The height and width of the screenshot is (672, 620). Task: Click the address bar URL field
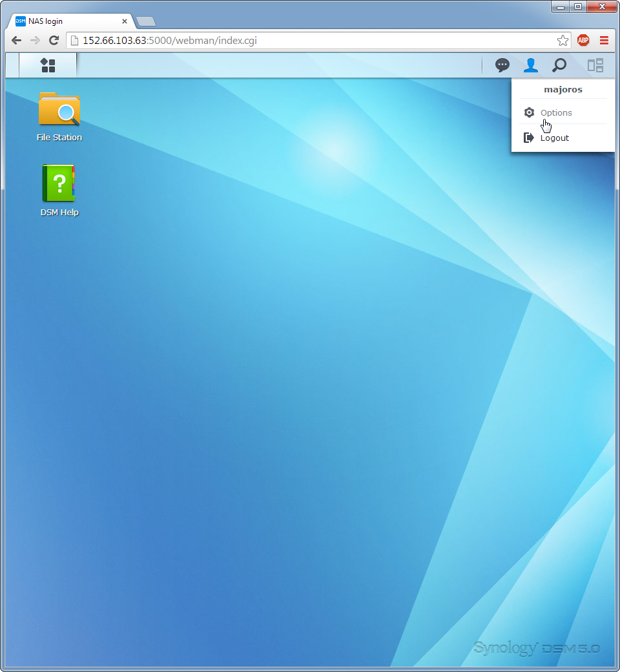(310, 41)
